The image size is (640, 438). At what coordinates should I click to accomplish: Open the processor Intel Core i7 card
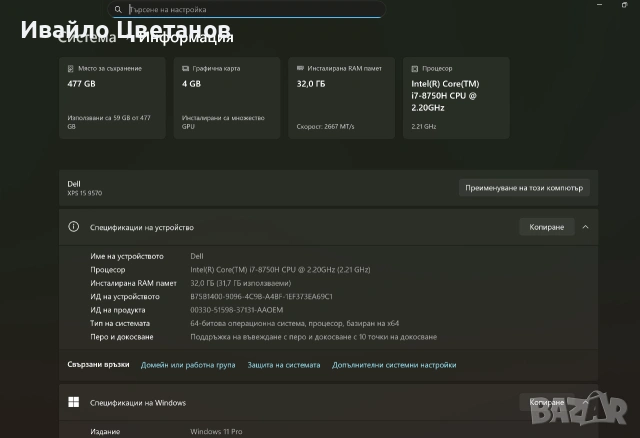pyautogui.click(x=456, y=98)
